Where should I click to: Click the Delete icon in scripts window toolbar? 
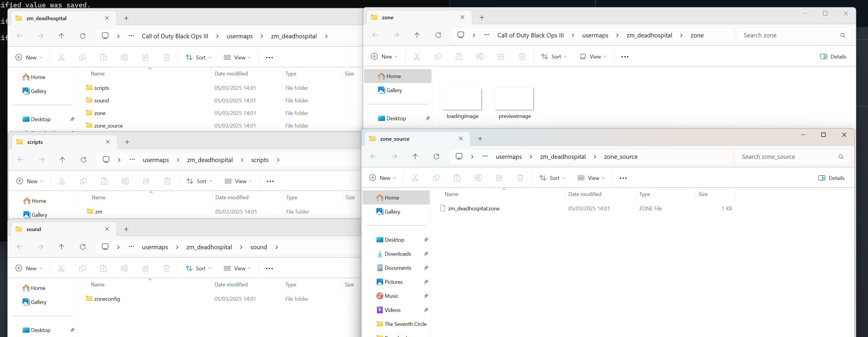pyautogui.click(x=167, y=181)
